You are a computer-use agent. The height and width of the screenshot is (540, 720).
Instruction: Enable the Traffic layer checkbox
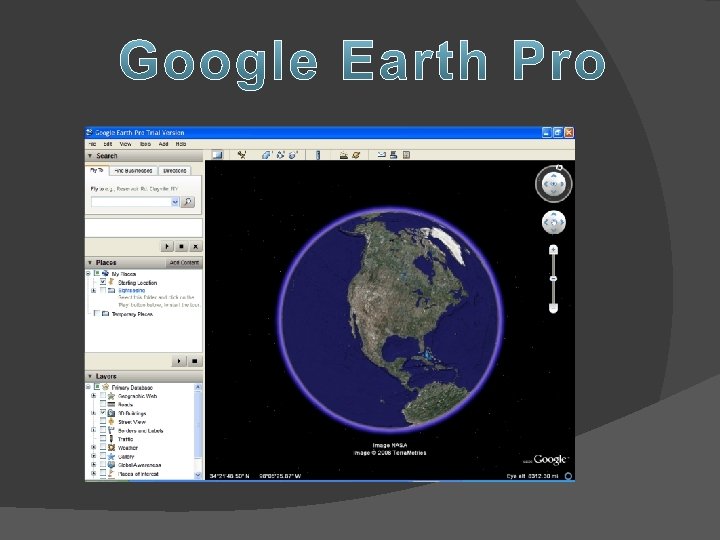103,439
